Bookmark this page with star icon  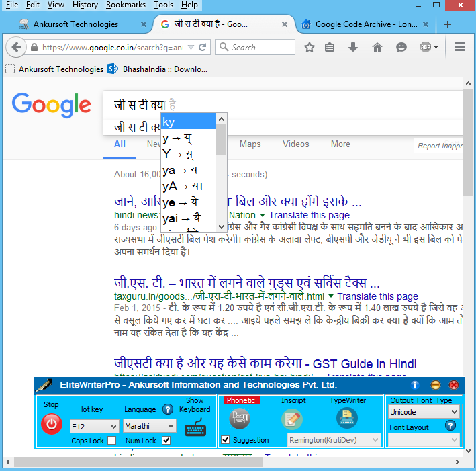tap(309, 48)
